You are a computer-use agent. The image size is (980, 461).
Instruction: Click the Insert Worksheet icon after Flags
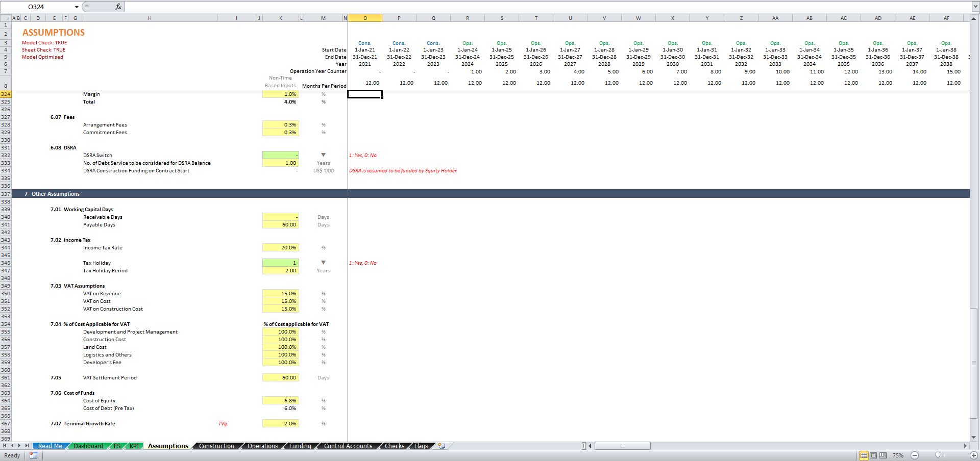pos(442,446)
